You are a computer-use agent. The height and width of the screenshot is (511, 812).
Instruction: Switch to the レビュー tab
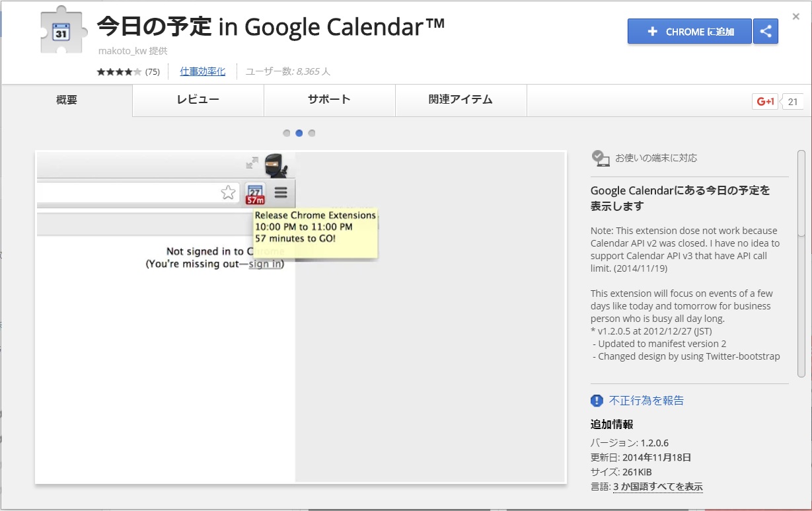coord(197,100)
